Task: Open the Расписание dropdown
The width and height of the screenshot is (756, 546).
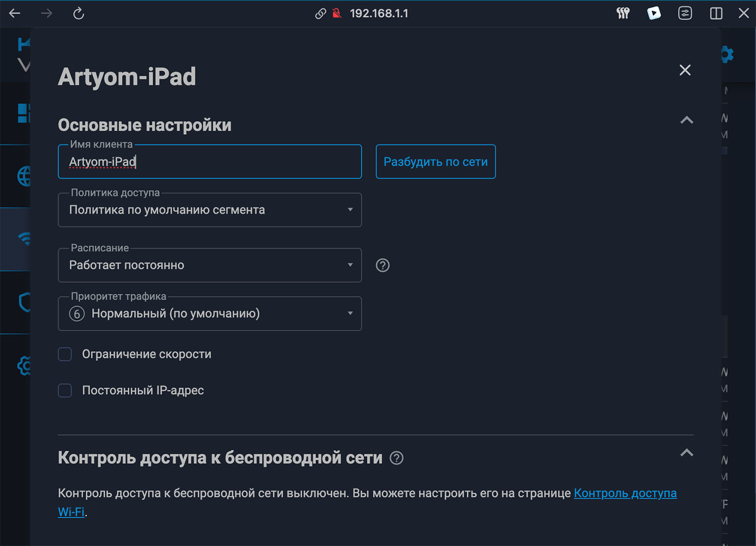Action: [x=210, y=265]
